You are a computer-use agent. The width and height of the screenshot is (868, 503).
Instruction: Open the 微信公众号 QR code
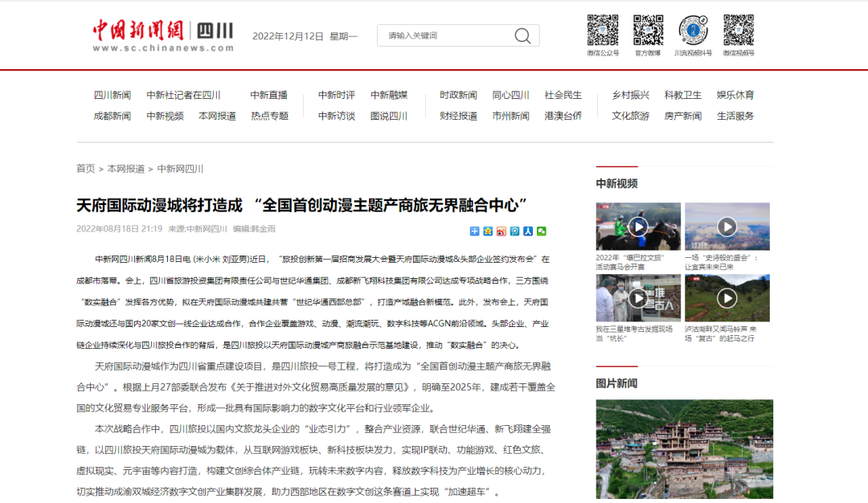[x=604, y=30]
